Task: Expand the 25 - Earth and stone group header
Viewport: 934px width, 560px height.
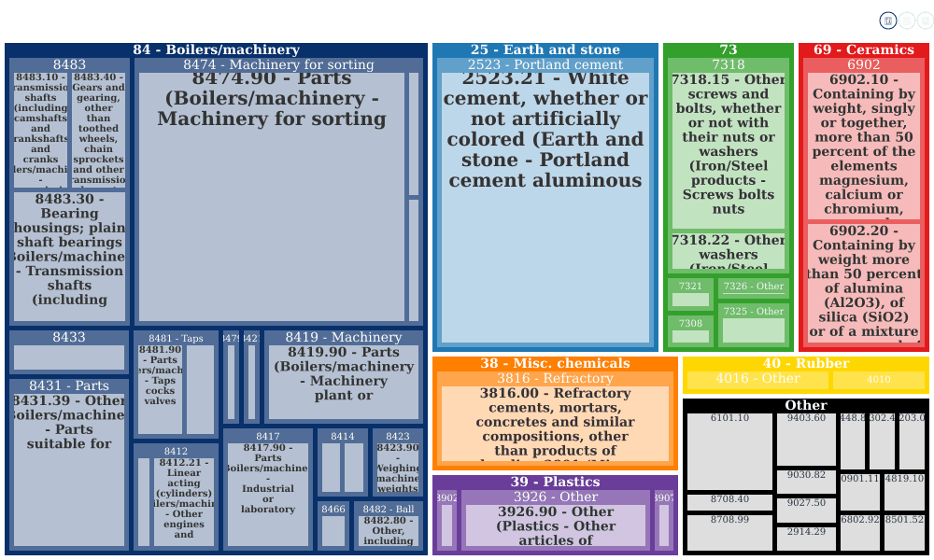Action: (x=545, y=50)
